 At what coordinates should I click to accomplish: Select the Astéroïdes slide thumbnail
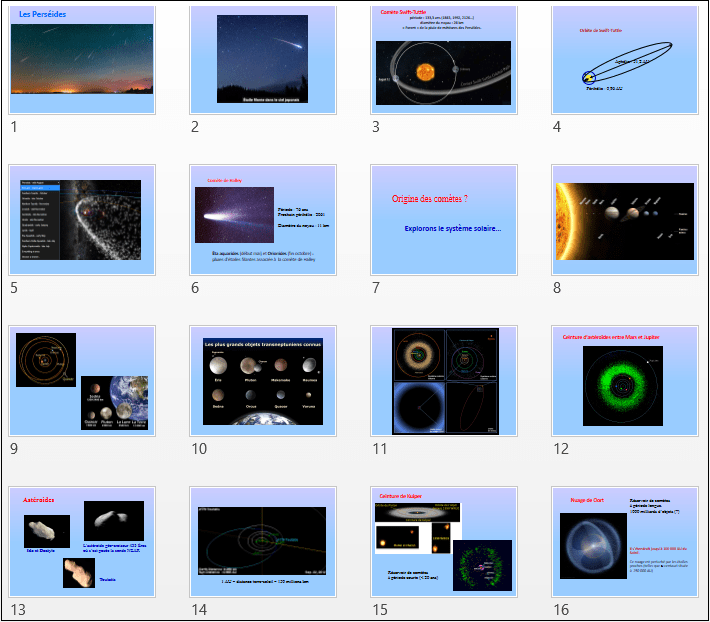81,541
